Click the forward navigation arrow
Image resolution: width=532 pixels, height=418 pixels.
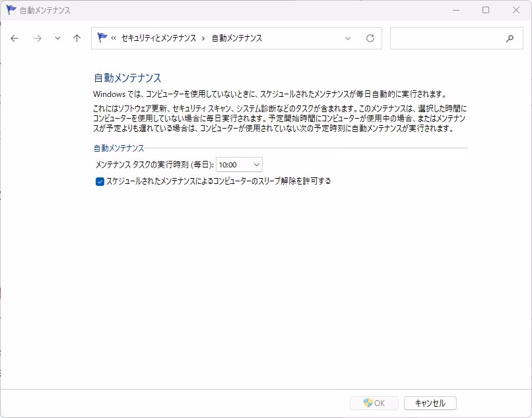click(38, 38)
